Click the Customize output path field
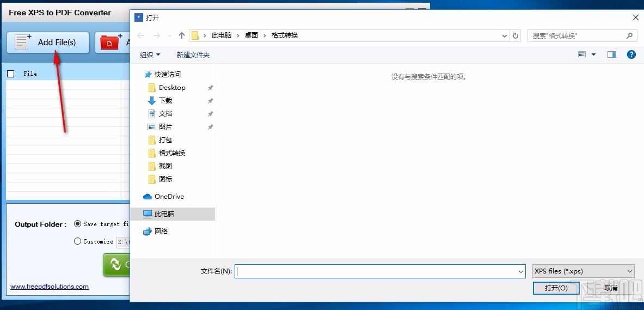This screenshot has height=310, width=644. (123, 242)
